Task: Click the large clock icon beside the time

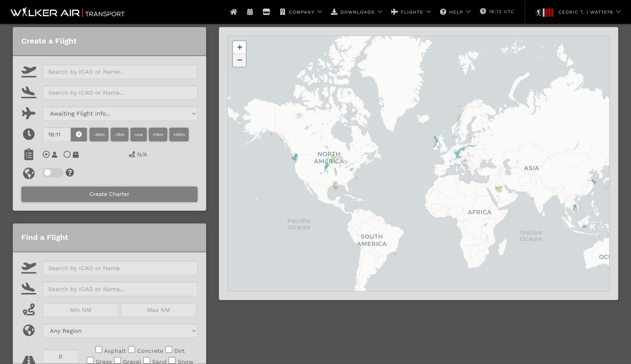Action: (29, 134)
